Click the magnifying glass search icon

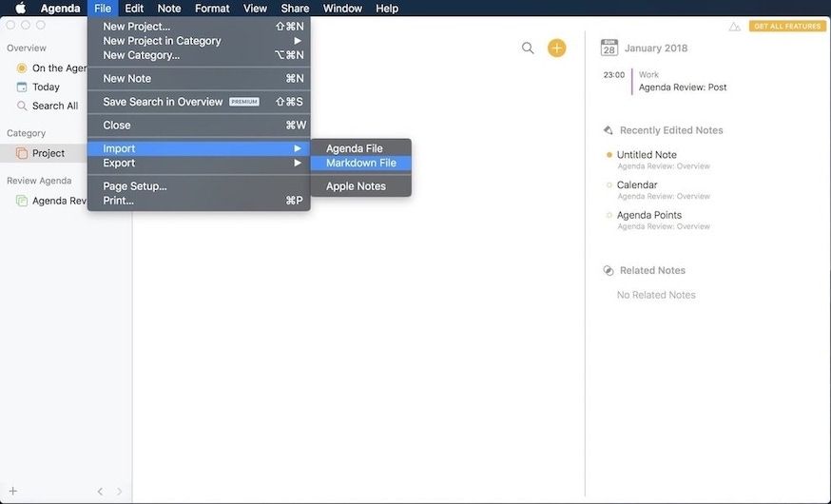(x=528, y=48)
